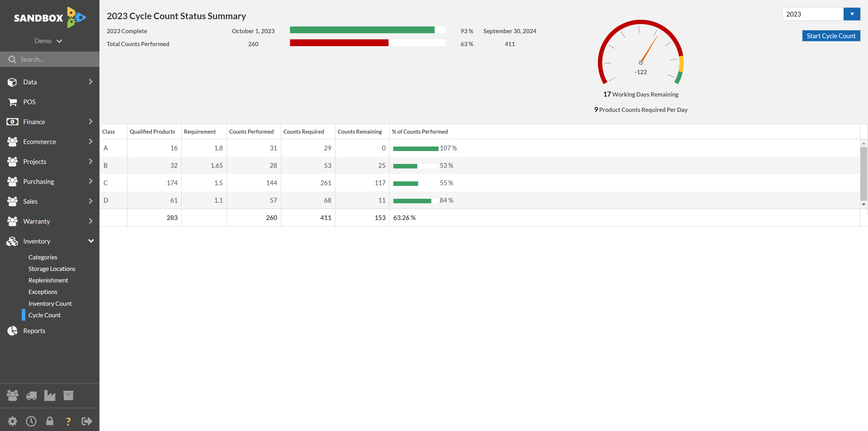Open the Storage Locations submenu
The image size is (868, 431).
[52, 268]
